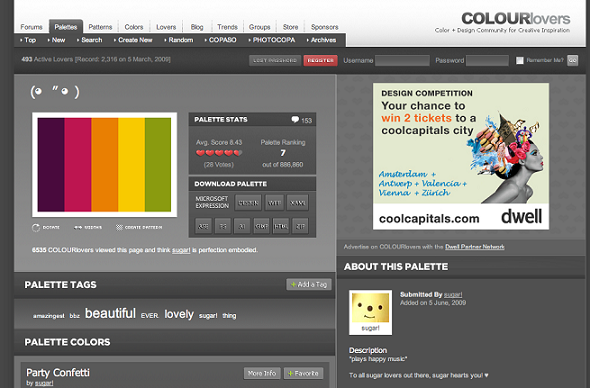This screenshot has width=590, height=388.
Task: Click the heart rating under Avg. Score
Action: (x=219, y=153)
